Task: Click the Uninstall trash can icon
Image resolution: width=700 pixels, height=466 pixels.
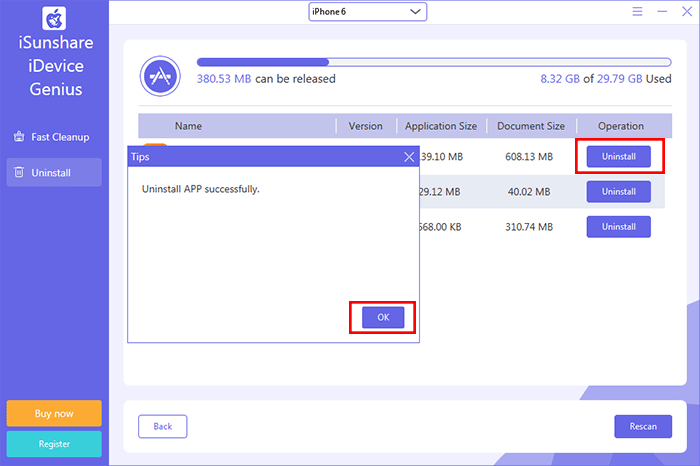Action: coord(19,172)
